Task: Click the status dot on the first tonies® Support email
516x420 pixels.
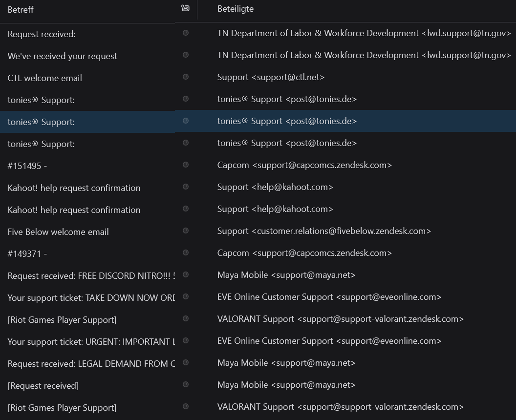Action: click(186, 99)
